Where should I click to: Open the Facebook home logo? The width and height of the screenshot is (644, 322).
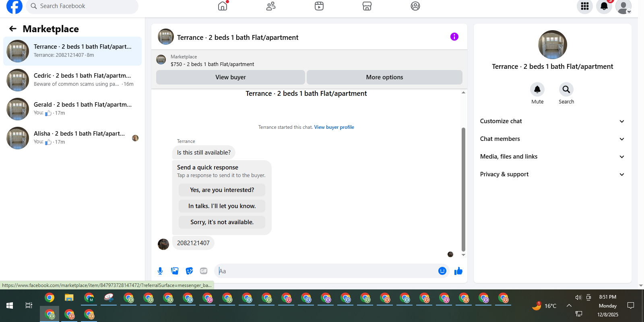point(14,6)
